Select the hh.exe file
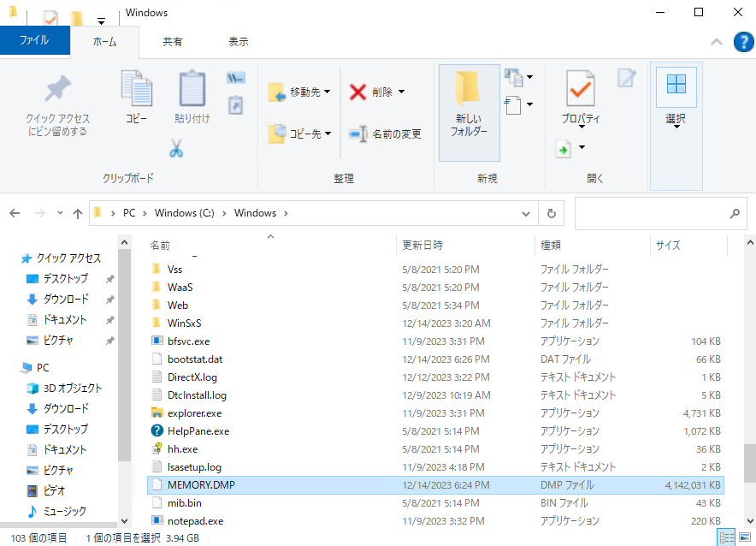756x546 pixels. pos(182,449)
